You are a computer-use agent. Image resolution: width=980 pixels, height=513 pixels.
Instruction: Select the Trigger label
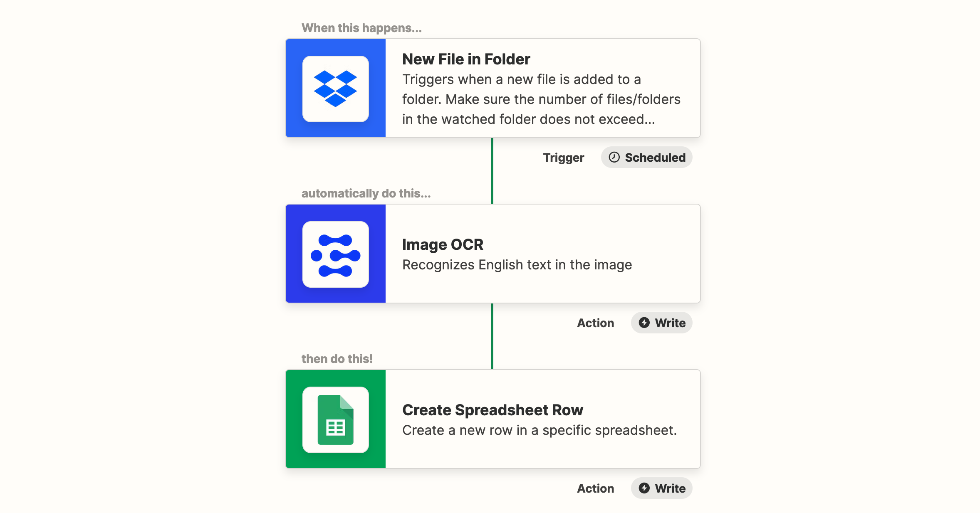(x=563, y=157)
